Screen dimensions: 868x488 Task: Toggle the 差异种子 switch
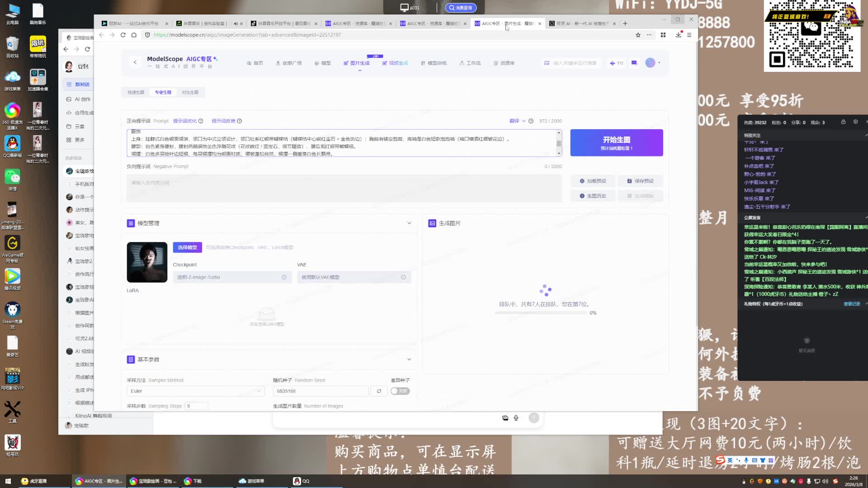point(400,391)
